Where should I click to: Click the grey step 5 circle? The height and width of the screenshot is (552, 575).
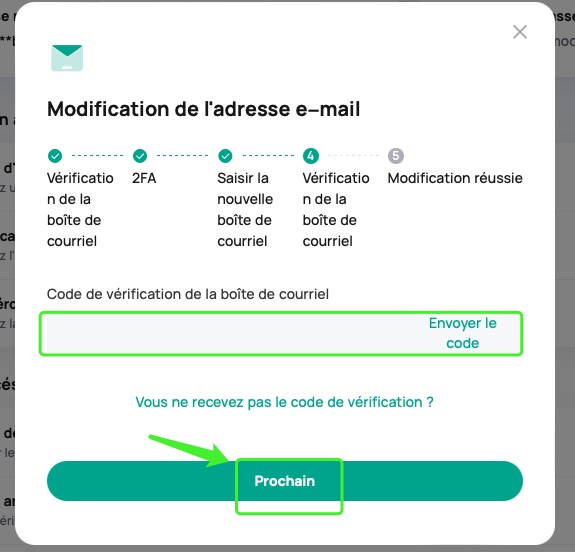(396, 156)
